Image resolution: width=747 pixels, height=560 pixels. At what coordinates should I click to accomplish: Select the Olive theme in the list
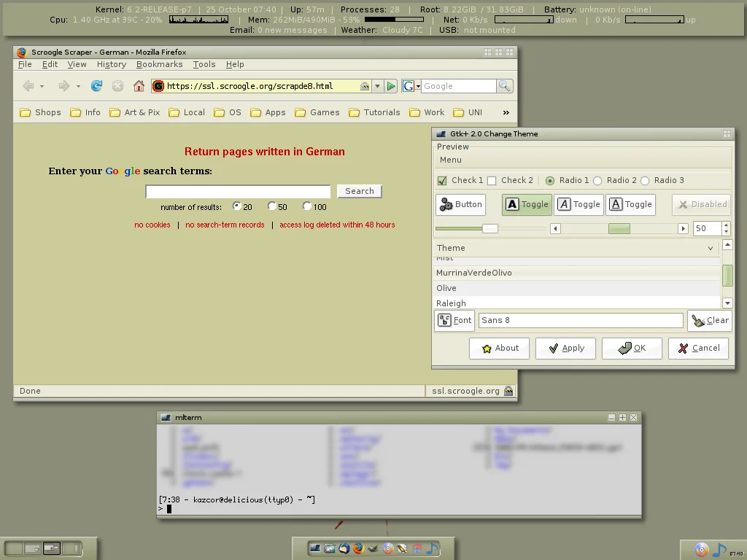tap(578, 288)
